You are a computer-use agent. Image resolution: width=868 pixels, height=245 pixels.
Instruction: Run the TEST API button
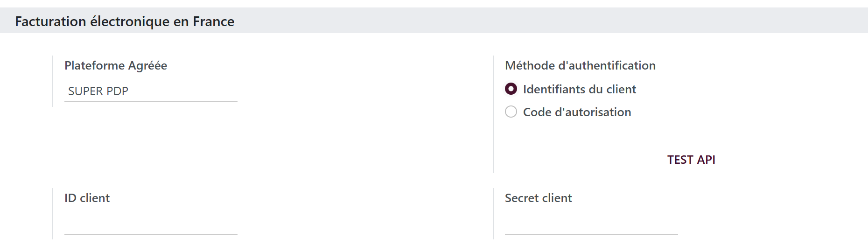pyautogui.click(x=691, y=160)
